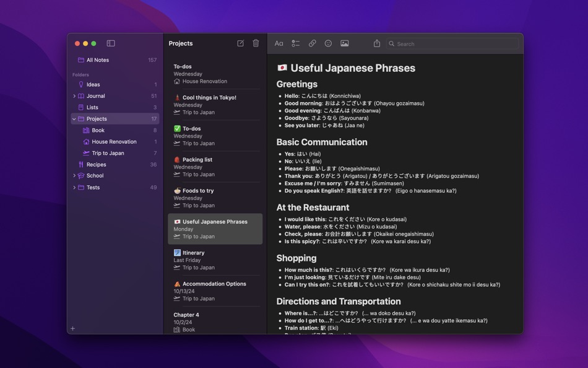Click the Train station: Eki line
This screenshot has height=368, width=588.
311,328
